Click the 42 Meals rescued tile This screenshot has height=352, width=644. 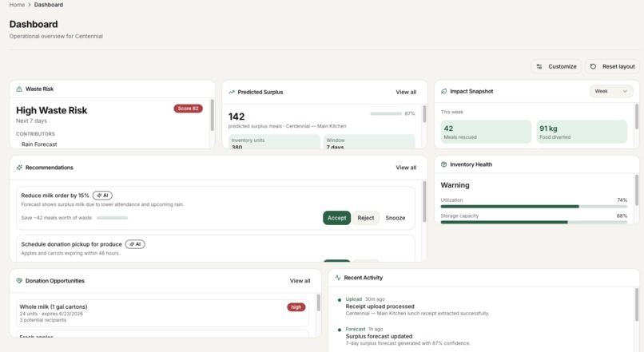(486, 132)
